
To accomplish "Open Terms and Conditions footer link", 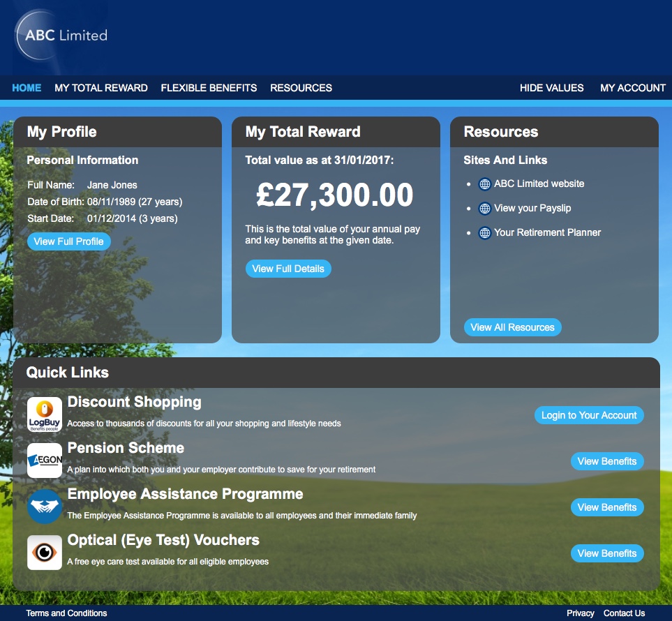I will [66, 613].
